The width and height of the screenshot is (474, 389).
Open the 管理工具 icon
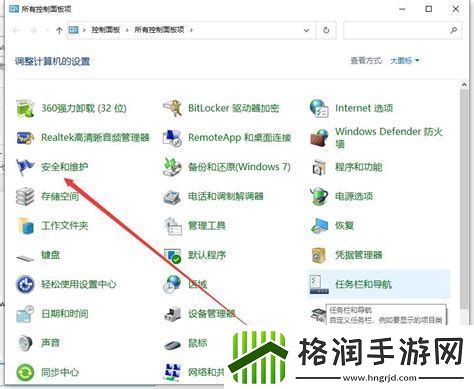173,226
